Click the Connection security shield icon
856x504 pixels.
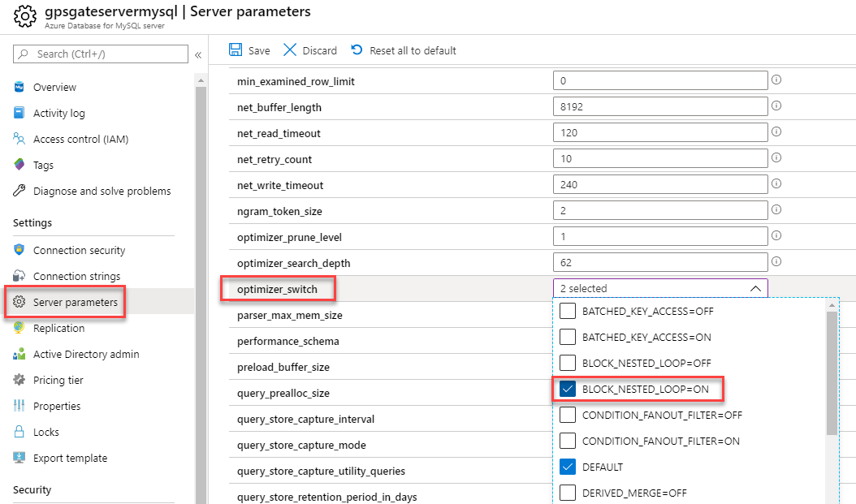[x=19, y=250]
